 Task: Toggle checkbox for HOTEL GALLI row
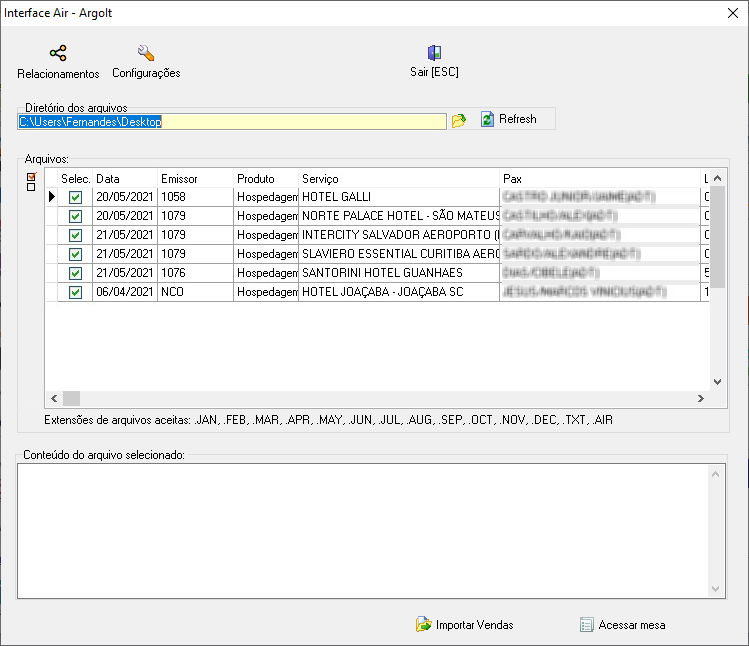75,197
